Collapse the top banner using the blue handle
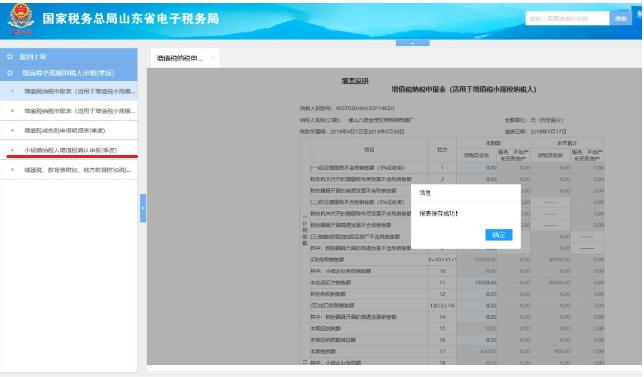This screenshot has height=377, width=644. 412,43
